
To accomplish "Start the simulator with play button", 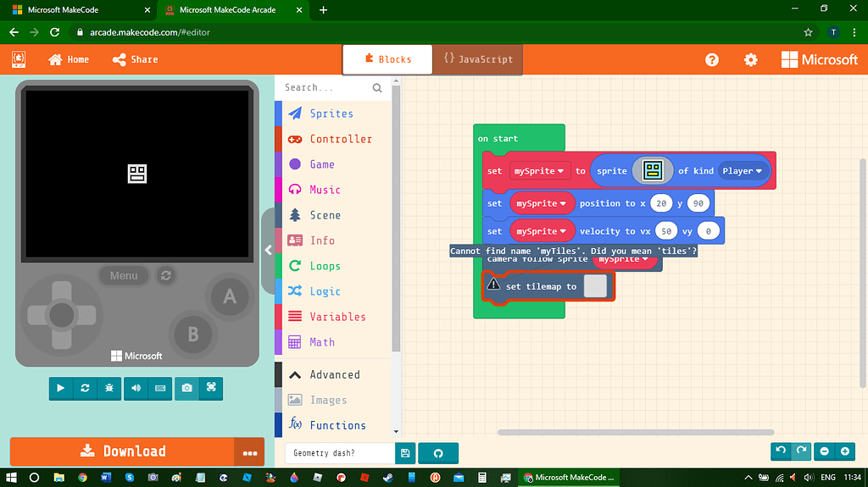I will (x=60, y=388).
